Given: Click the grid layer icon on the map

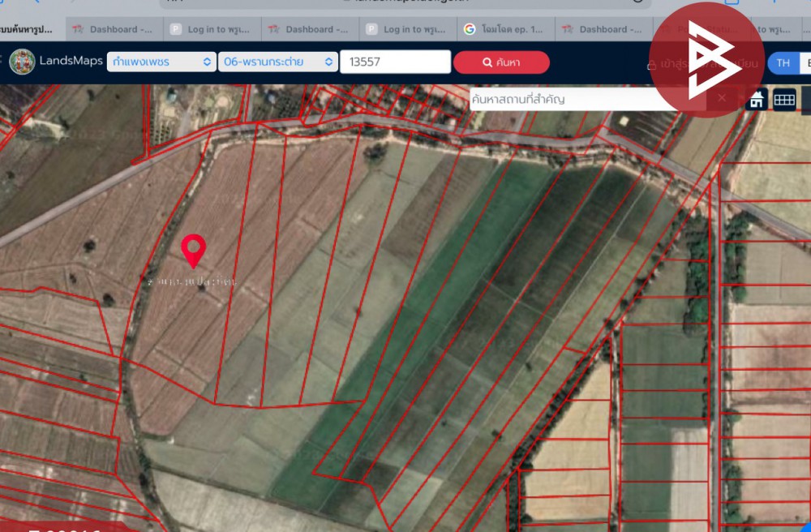Looking at the screenshot, I should pos(784,99).
